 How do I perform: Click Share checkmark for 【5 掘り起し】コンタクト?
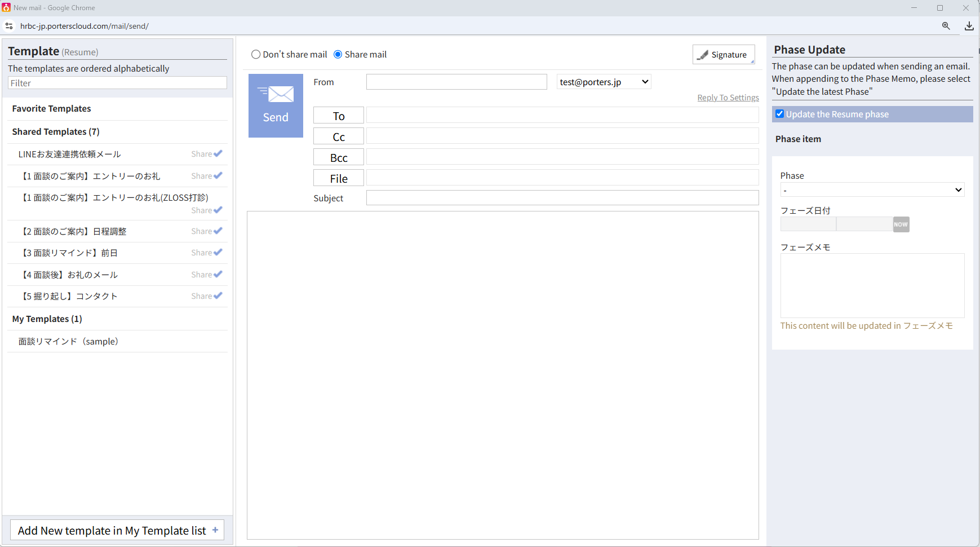(218, 295)
